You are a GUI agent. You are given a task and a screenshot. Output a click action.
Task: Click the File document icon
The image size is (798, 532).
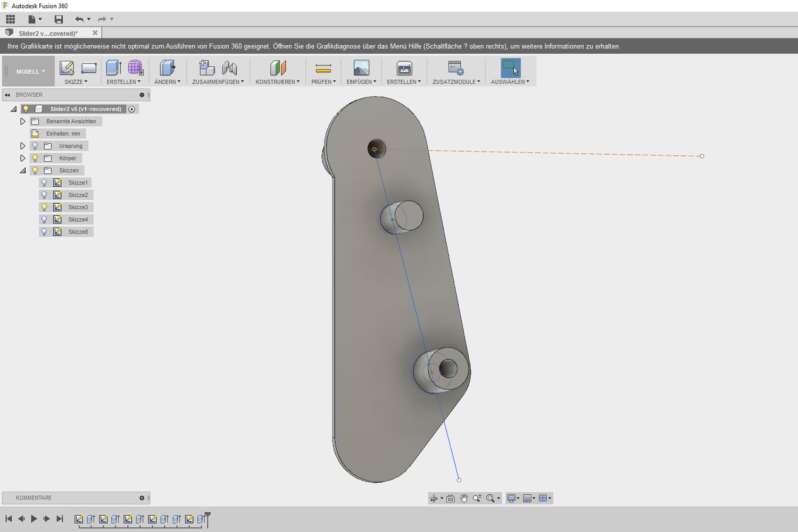point(32,19)
